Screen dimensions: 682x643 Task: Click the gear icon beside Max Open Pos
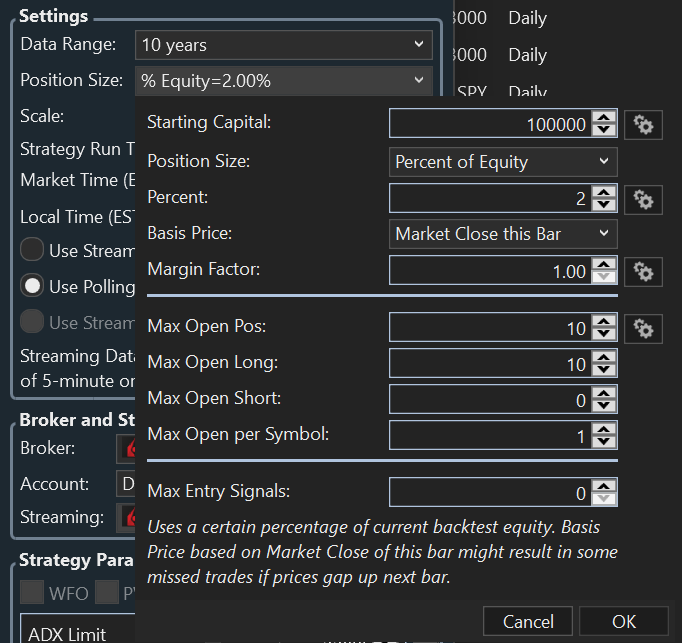[x=643, y=328]
